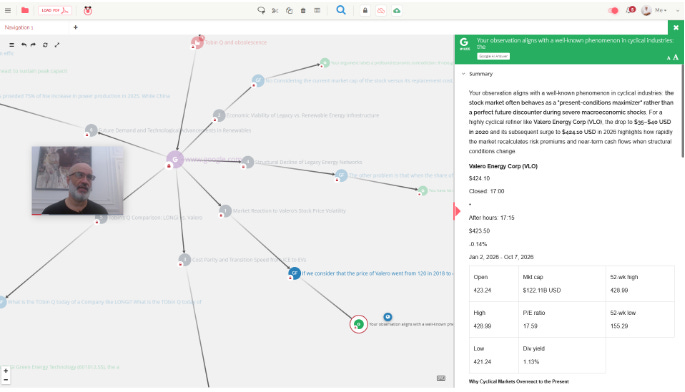
Task: Select the Tobin Q and obsolescence node
Action: click(197, 42)
